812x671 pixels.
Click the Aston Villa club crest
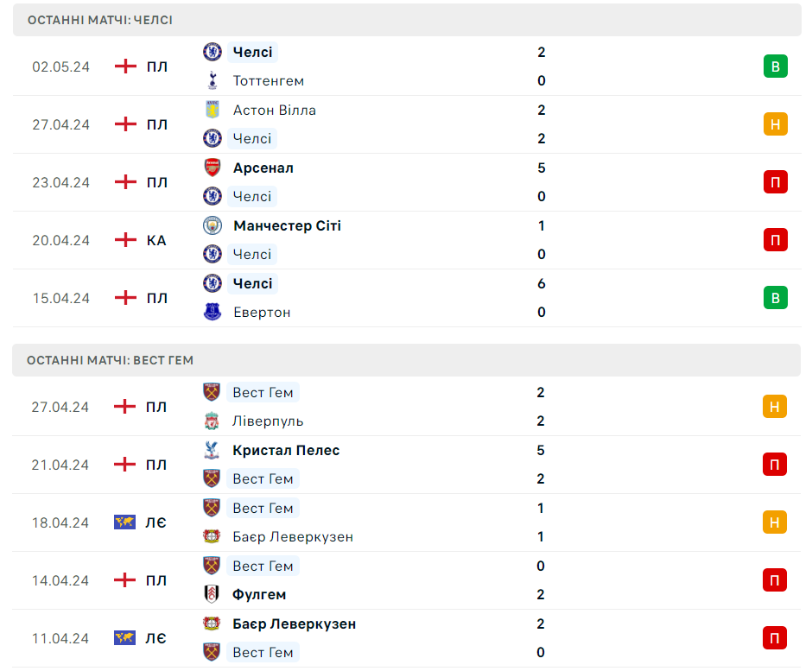[x=213, y=110]
